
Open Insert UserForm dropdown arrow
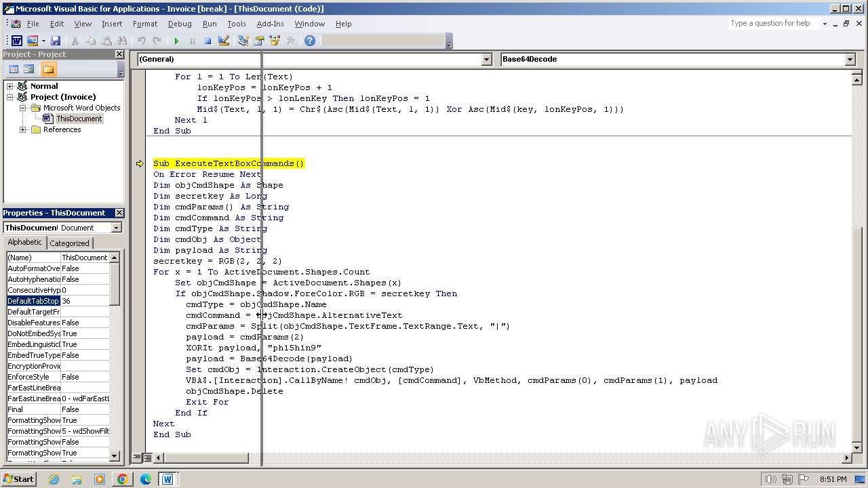(x=43, y=41)
